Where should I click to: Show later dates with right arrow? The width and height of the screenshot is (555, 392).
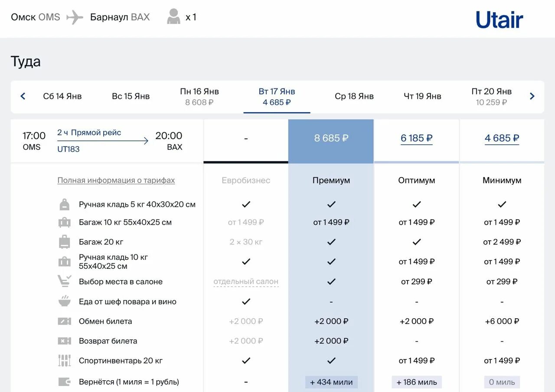coord(532,96)
